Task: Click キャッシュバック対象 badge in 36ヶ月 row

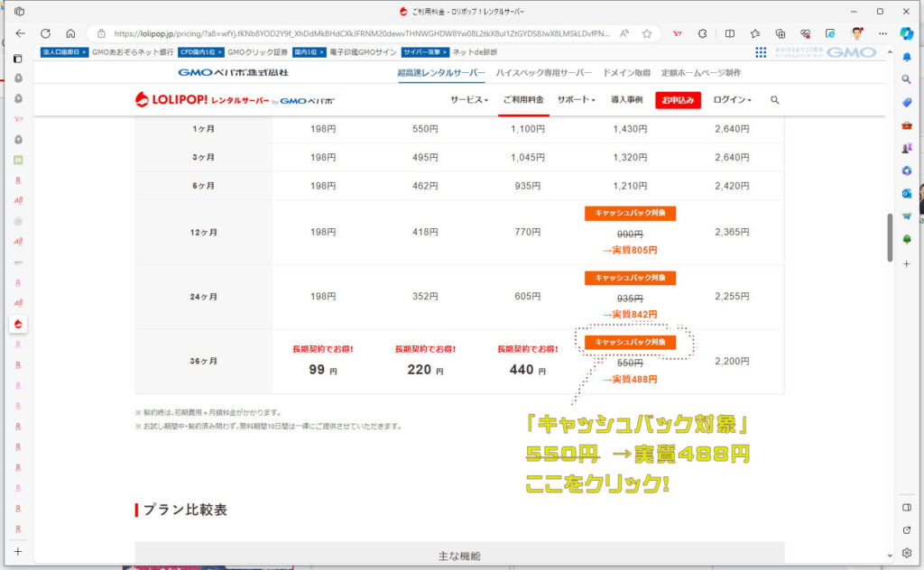Action: point(630,343)
